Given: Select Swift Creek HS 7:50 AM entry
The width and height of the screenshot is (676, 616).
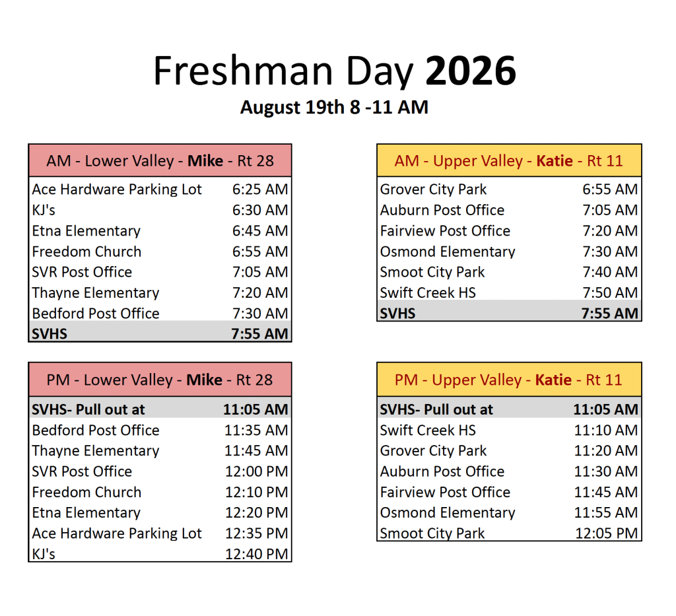Looking at the screenshot, I should point(509,292).
